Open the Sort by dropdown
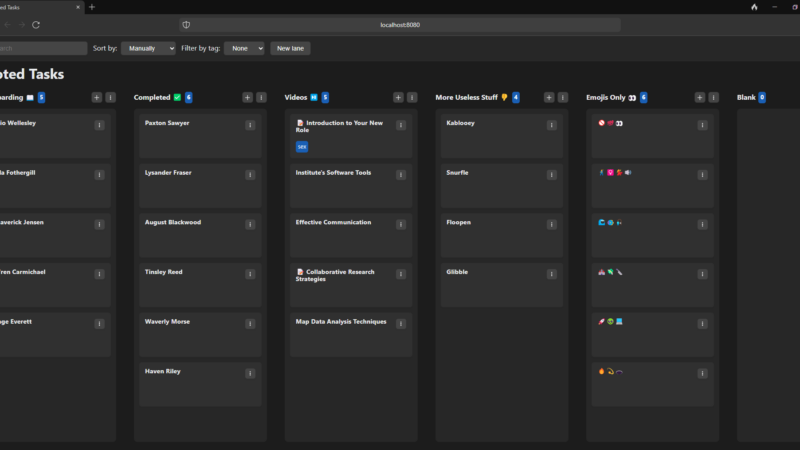This screenshot has height=450, width=800. point(148,48)
